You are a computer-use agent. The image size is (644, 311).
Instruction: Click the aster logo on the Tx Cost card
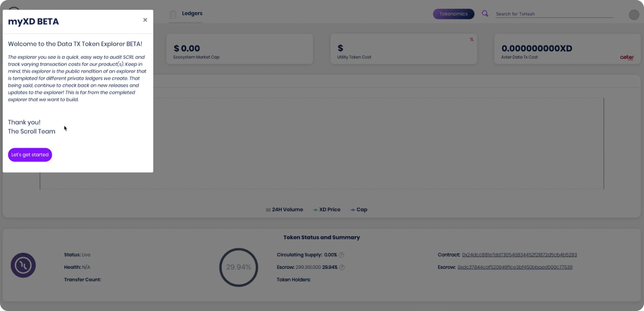(x=627, y=57)
